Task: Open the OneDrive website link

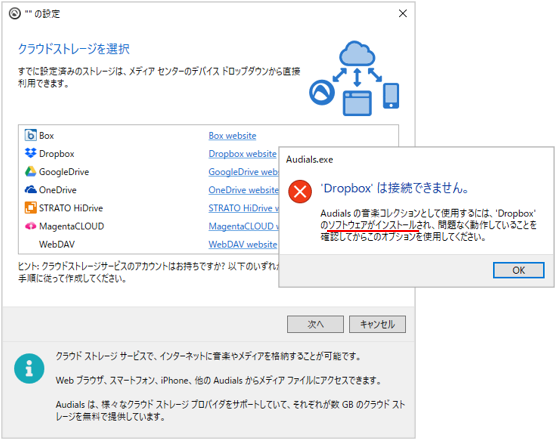Action: click(243, 190)
